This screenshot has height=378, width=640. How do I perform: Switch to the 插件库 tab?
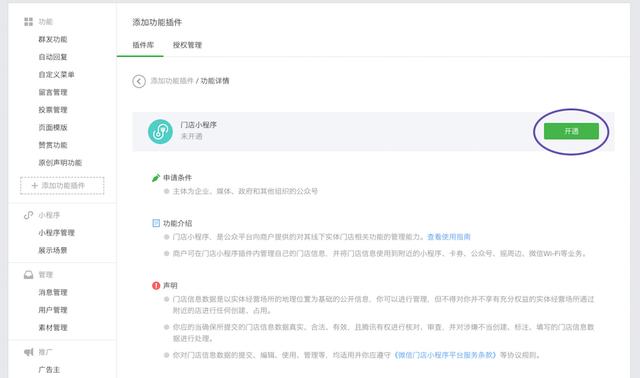tap(143, 45)
